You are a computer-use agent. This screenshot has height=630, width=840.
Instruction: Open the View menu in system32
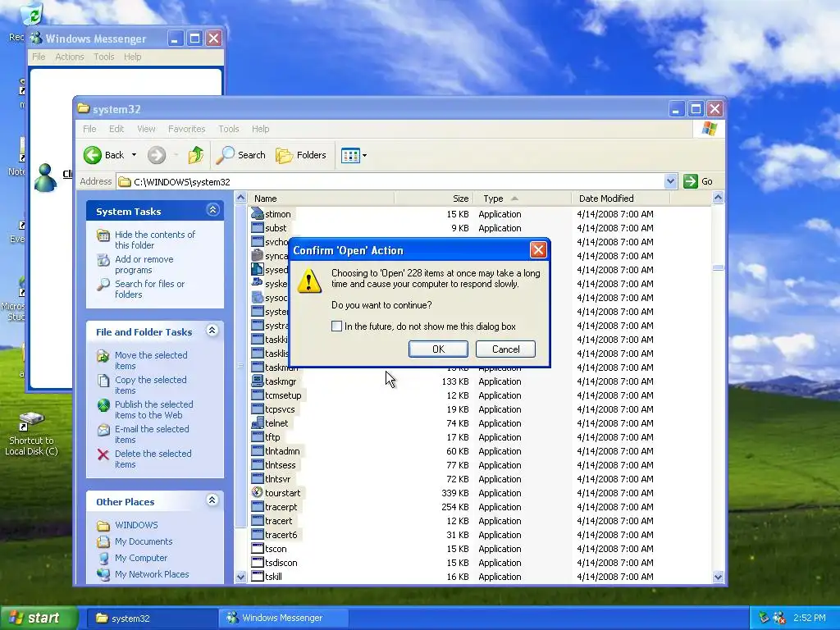click(146, 129)
